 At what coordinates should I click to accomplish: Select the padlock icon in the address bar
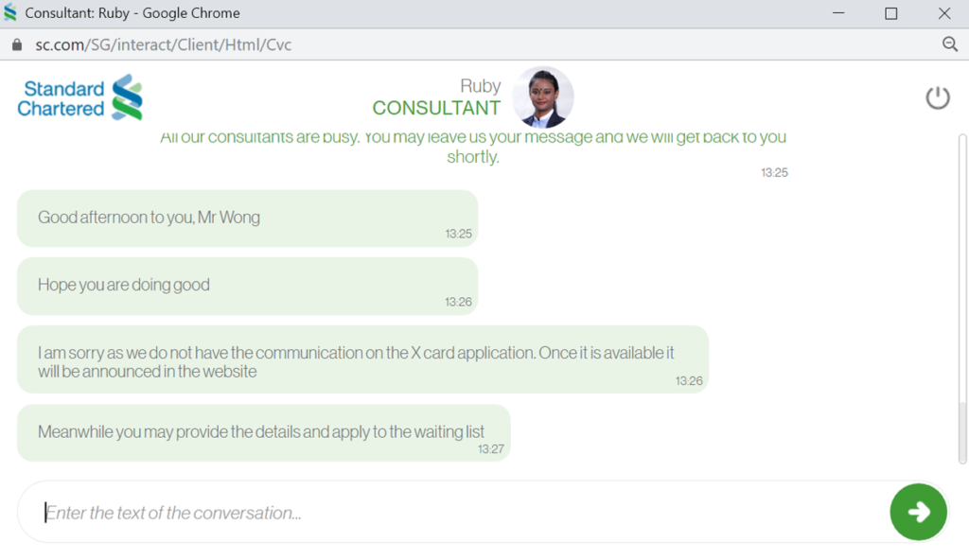[x=15, y=44]
